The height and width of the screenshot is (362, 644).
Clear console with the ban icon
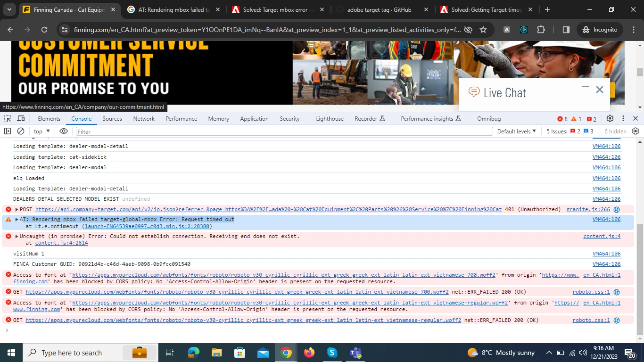click(21, 132)
